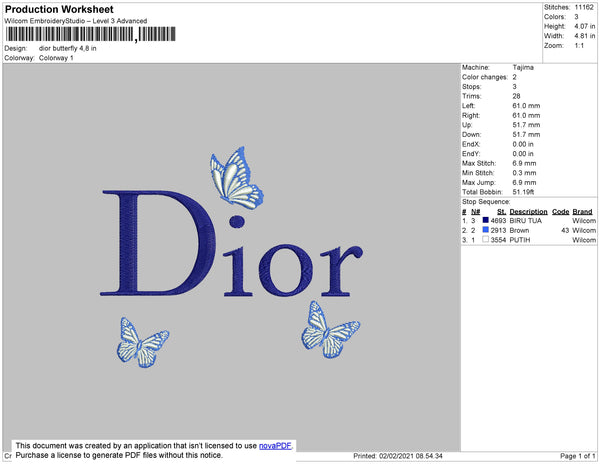Click the Page 1 of 1 indicator
The height and width of the screenshot is (464, 600).
point(577,456)
